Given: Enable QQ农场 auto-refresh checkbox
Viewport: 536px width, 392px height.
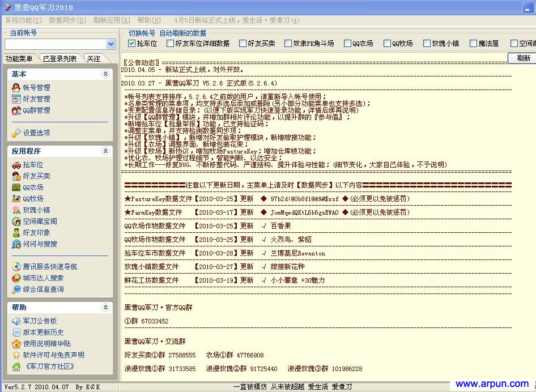Looking at the screenshot, I should (348, 44).
